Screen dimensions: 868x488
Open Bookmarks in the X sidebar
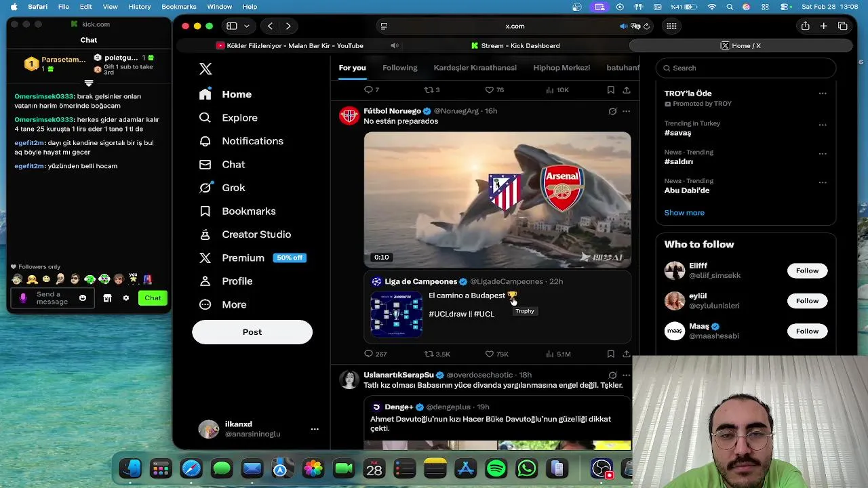tap(237, 211)
